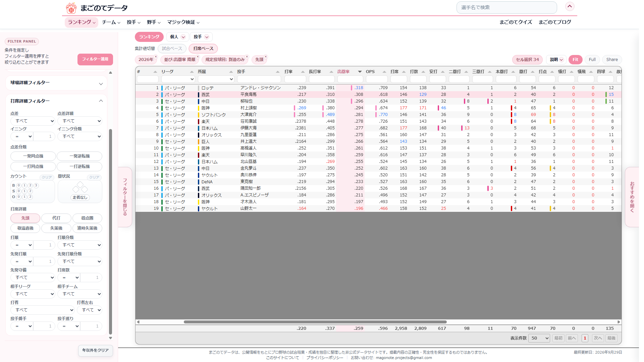Viewport: 644px width, 362px height.
Task: Remove the 規定投球回: 到達のみ chip via its x
Action: click(247, 57)
